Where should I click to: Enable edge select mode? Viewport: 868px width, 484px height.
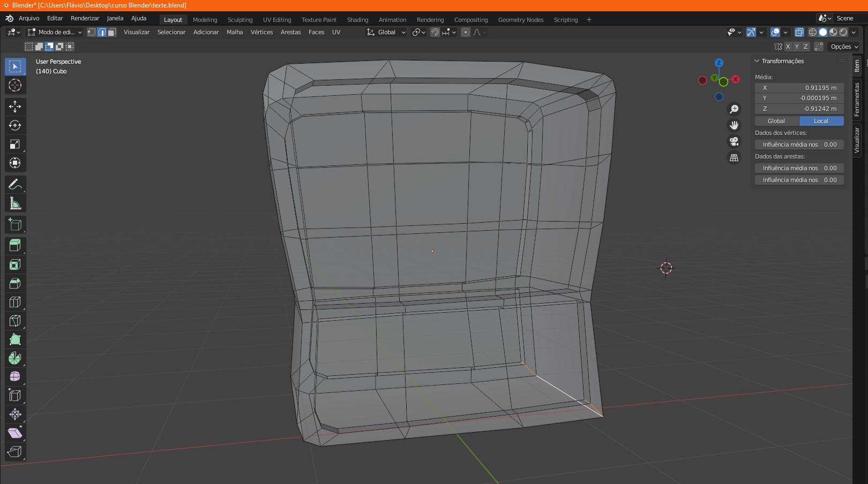point(102,32)
